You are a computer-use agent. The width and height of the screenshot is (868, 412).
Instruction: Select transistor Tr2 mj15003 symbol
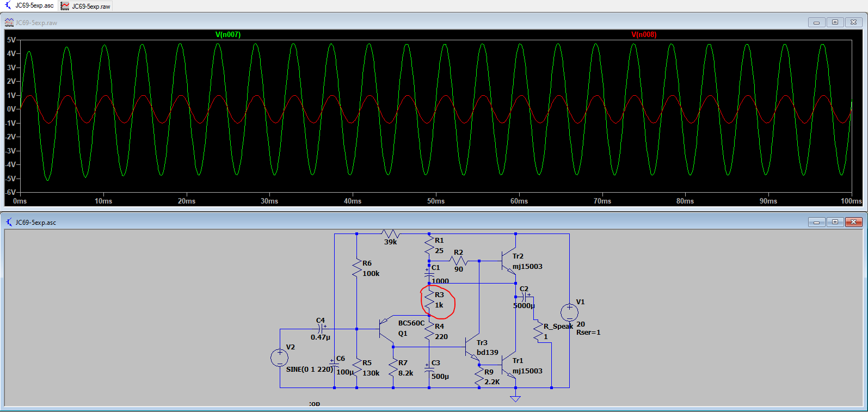click(x=508, y=262)
